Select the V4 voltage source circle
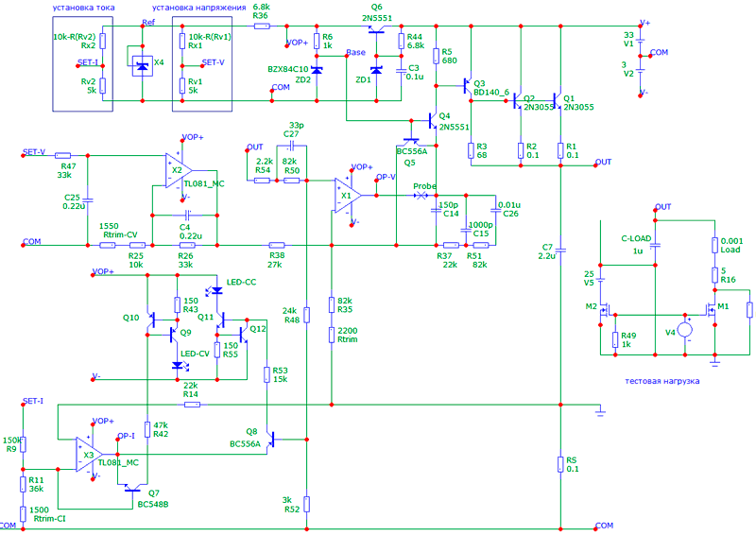This screenshot has height=536, width=756. coord(685,330)
